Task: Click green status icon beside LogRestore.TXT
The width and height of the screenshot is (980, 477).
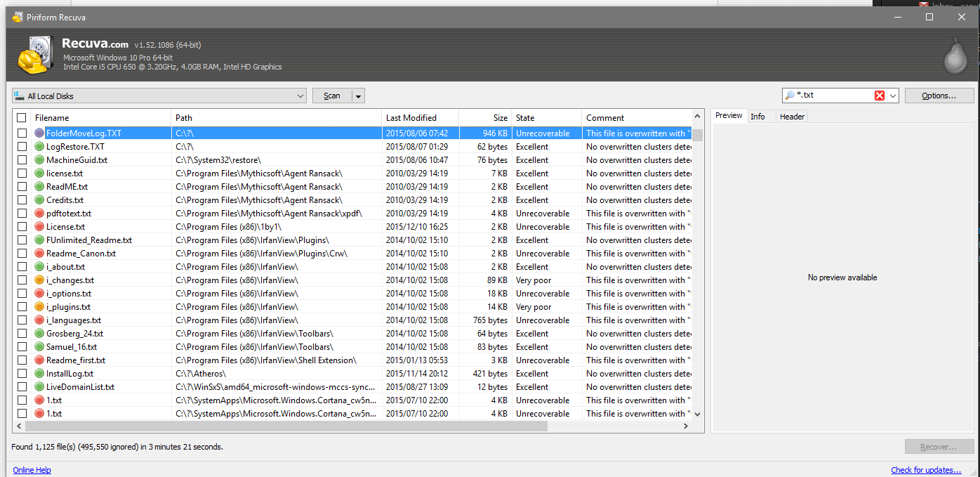Action: coord(40,147)
